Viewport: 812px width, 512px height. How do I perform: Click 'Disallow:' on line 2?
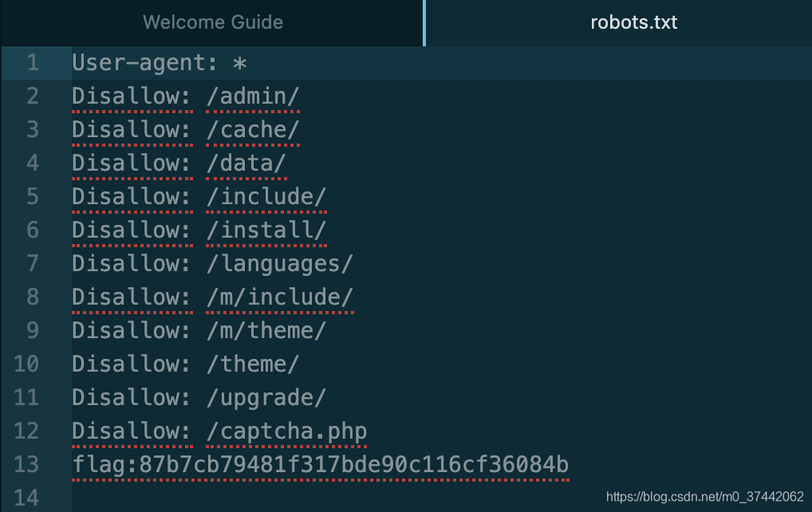coord(132,96)
